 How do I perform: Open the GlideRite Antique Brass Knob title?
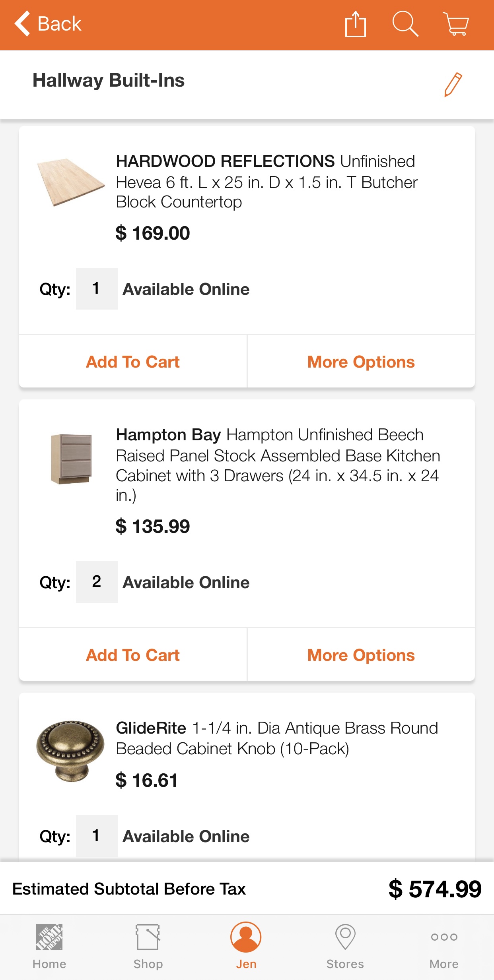pyautogui.click(x=277, y=738)
